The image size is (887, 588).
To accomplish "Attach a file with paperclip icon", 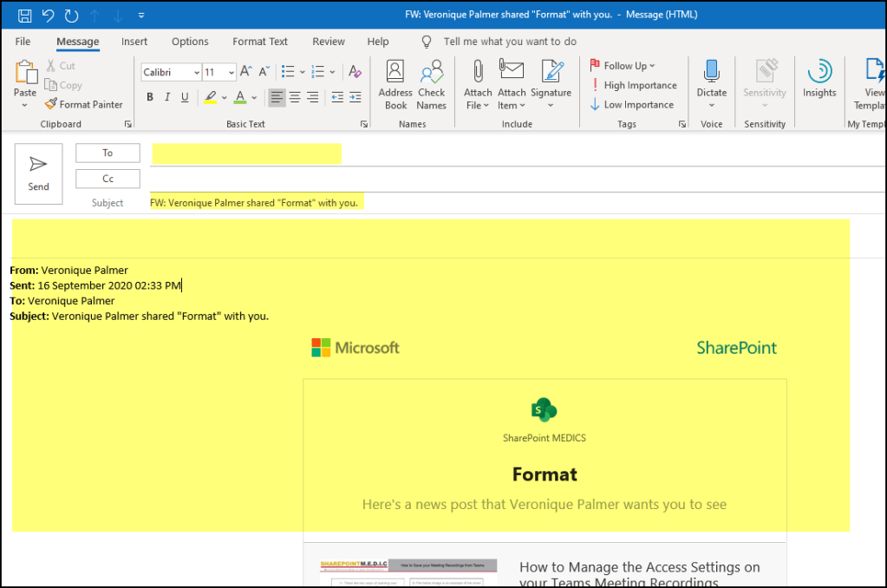I will 478,85.
